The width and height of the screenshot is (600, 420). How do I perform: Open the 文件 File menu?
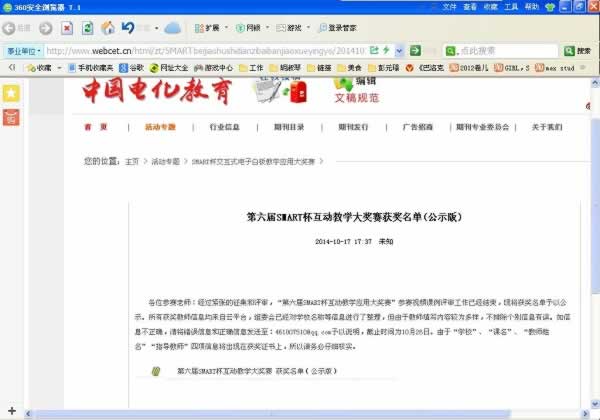tap(450, 7)
